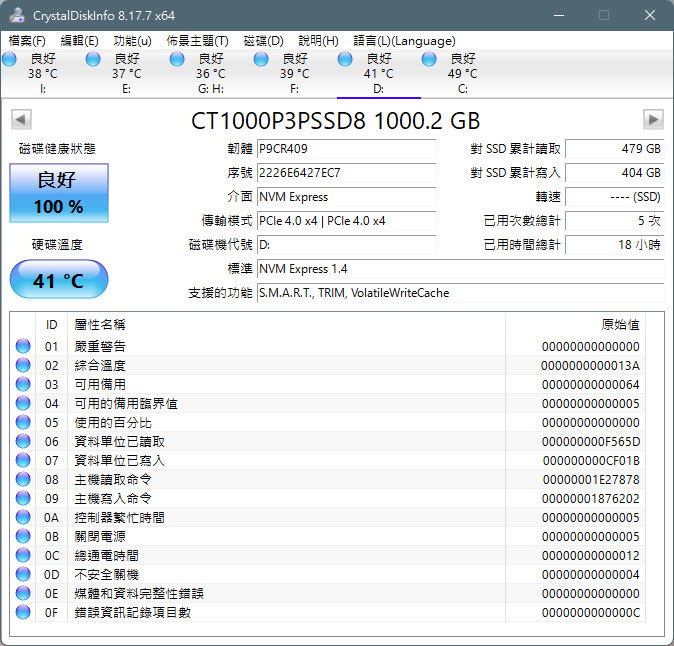Open the 佈景主題(T) menu
The height and width of the screenshot is (646, 674).
pyautogui.click(x=197, y=41)
